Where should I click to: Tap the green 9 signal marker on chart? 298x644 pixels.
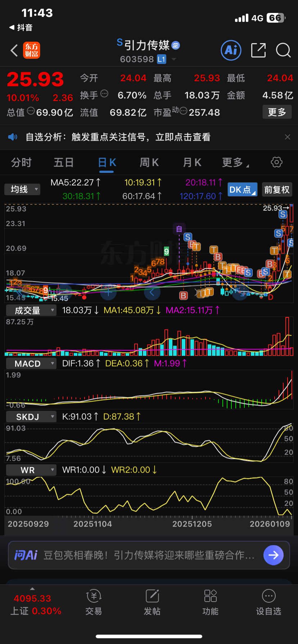point(166,252)
